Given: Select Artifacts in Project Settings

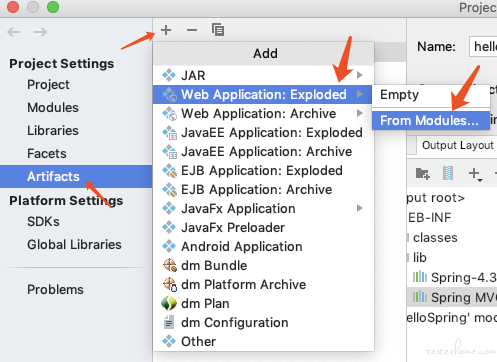Looking at the screenshot, I should pos(76,176).
